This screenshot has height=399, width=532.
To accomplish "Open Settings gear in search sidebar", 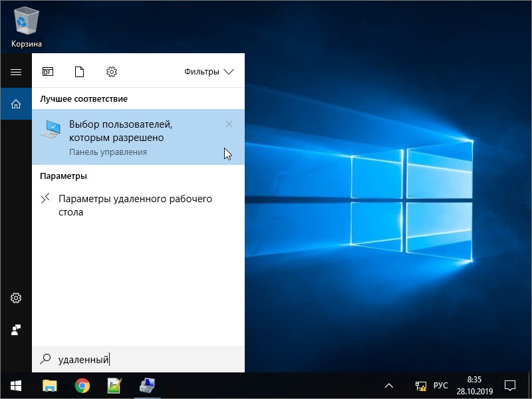I will (x=16, y=298).
